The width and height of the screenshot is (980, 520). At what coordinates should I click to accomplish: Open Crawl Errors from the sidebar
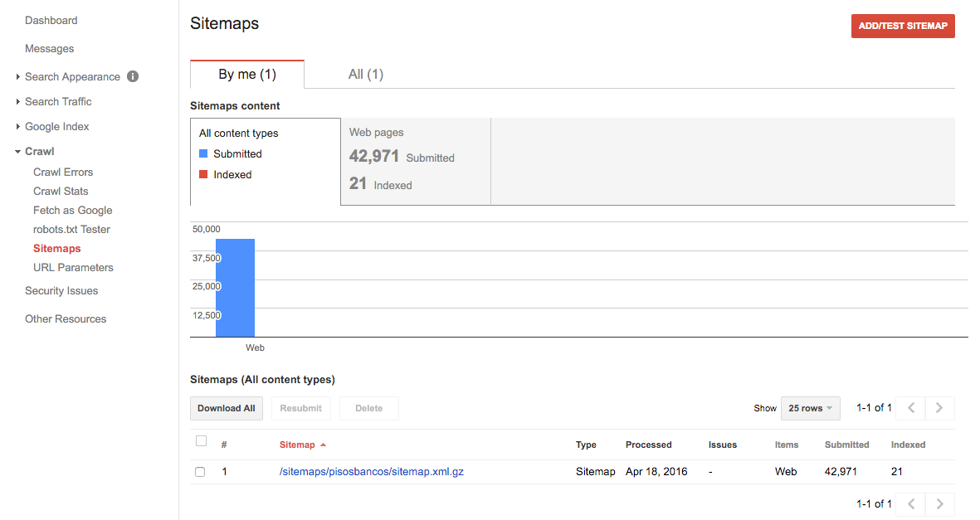click(62, 172)
